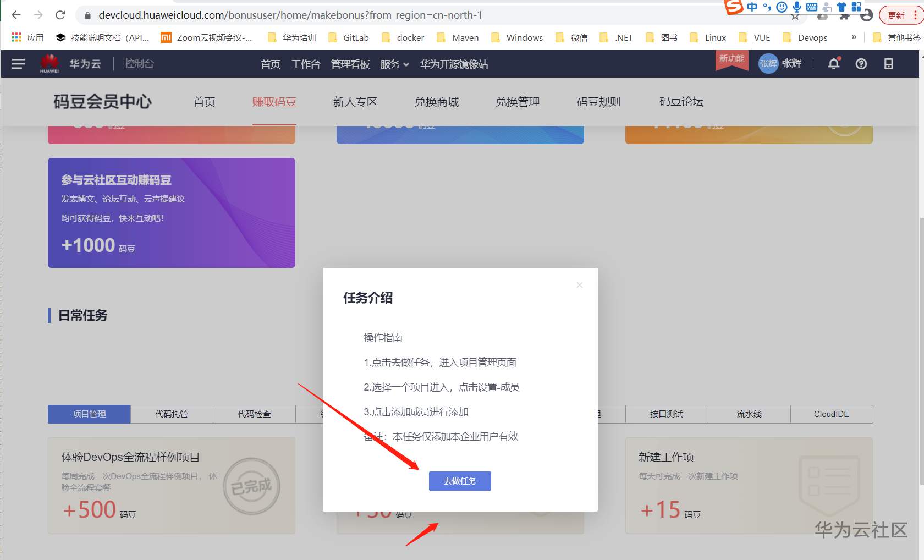The height and width of the screenshot is (560, 924).
Task: Open the Sogou emoji smiley panel
Action: click(782, 7)
